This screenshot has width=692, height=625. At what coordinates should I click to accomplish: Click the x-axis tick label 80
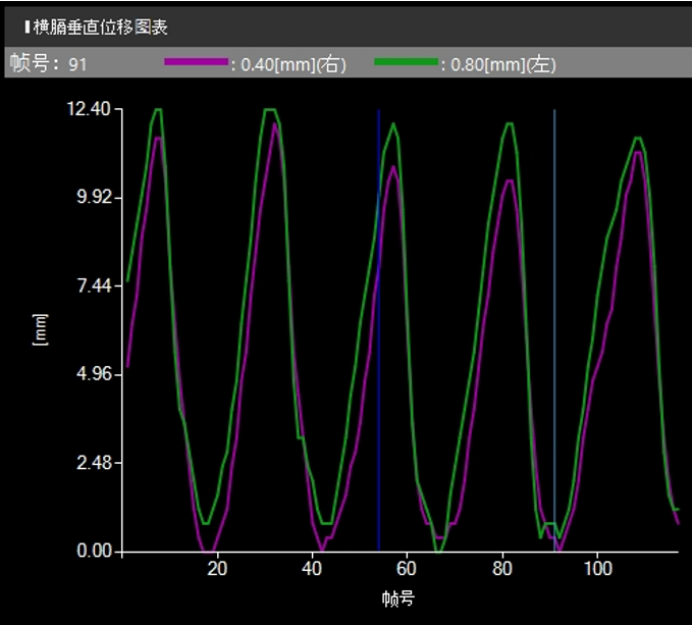pyautogui.click(x=502, y=569)
